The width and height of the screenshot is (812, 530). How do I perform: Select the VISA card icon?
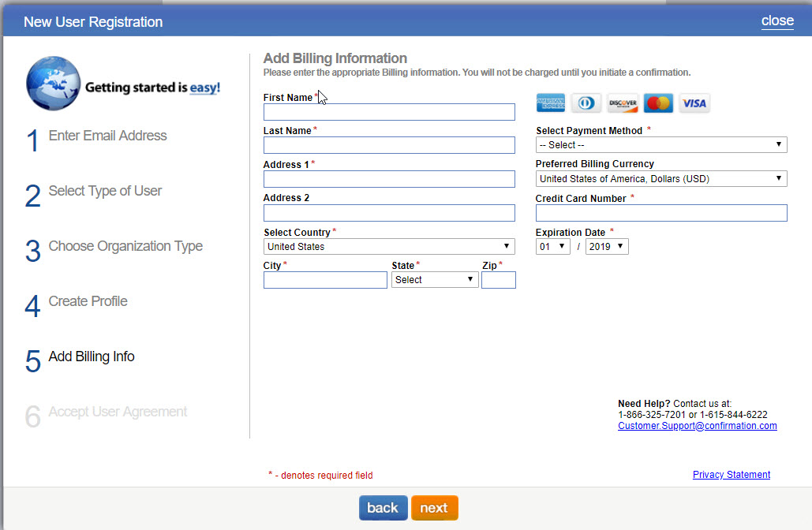pyautogui.click(x=694, y=103)
